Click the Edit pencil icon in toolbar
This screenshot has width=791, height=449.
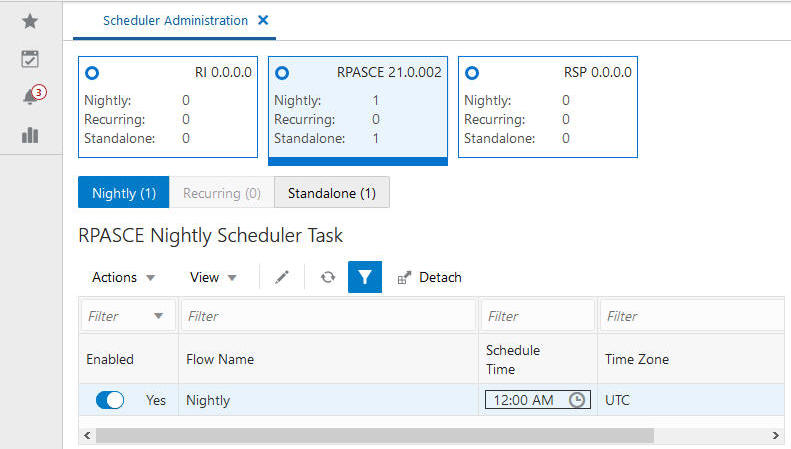(x=282, y=277)
